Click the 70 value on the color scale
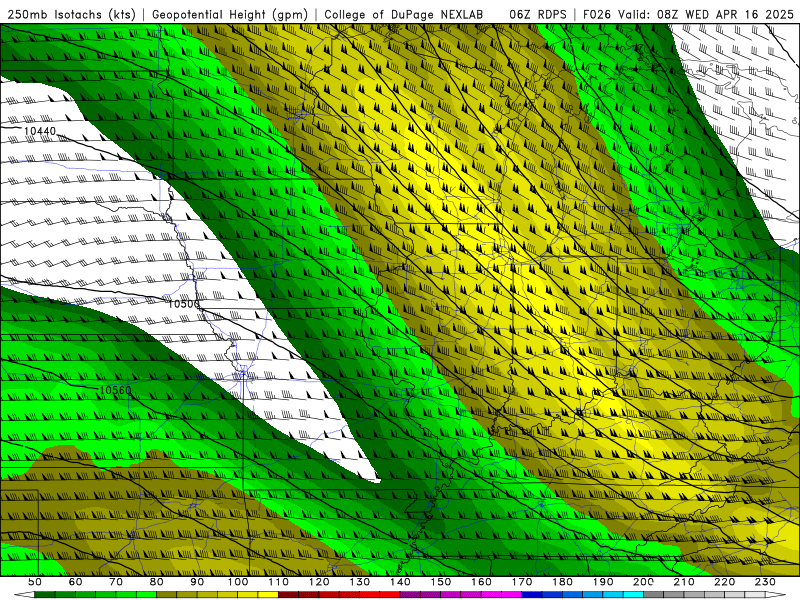The image size is (800, 600). click(x=116, y=582)
